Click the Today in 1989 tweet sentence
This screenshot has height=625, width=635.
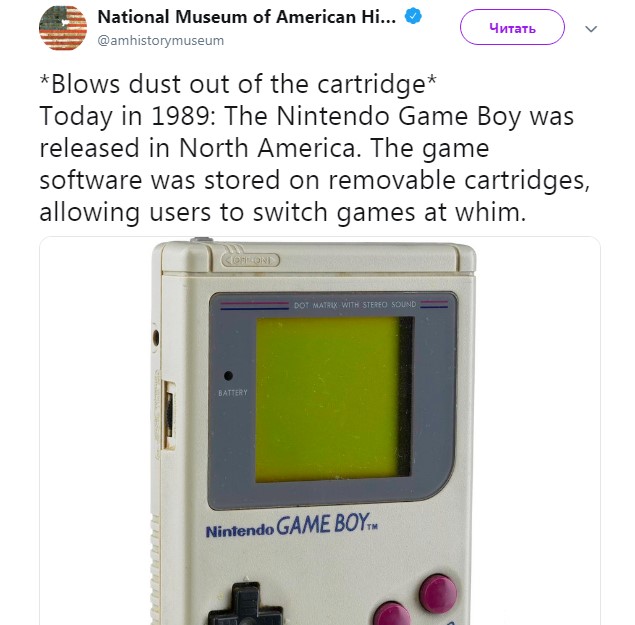click(x=307, y=116)
